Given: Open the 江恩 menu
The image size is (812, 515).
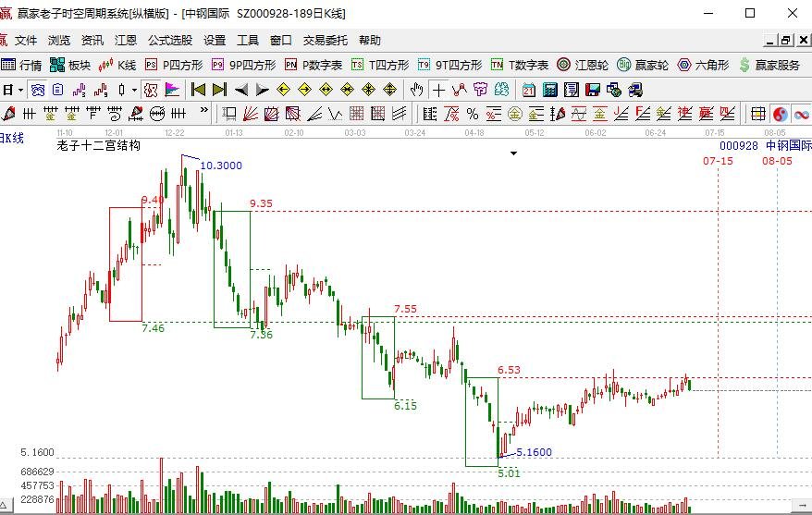Looking at the screenshot, I should [126, 41].
